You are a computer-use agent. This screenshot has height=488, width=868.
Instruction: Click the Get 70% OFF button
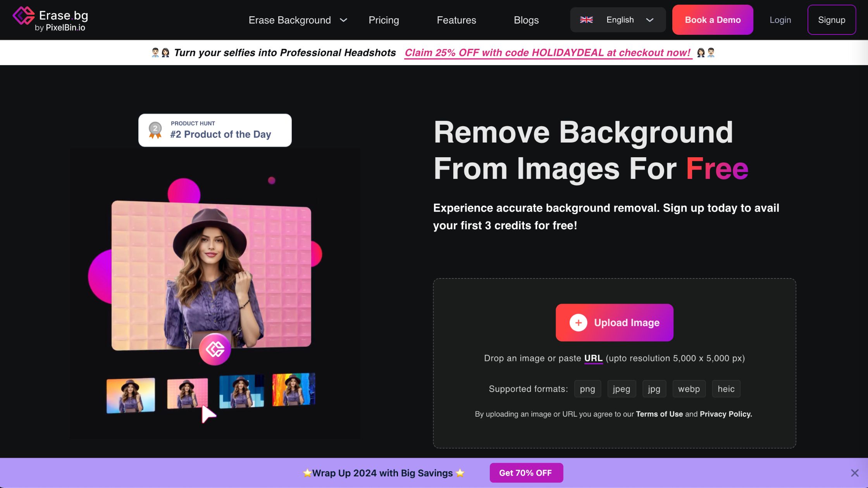525,473
